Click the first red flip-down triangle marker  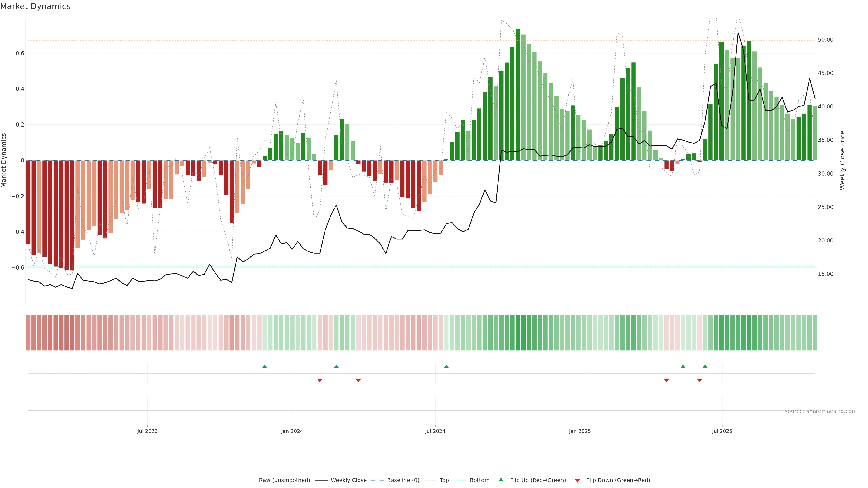point(320,380)
